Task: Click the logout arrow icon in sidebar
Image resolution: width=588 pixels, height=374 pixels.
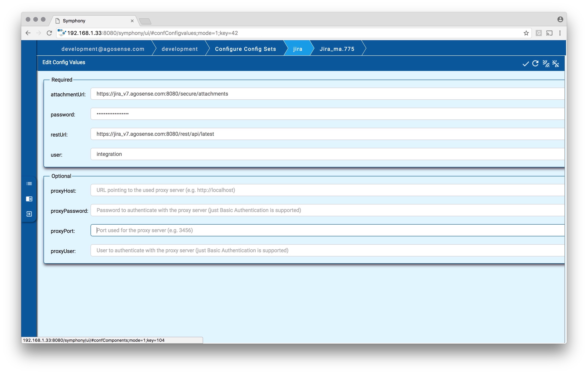Action: coord(29,214)
